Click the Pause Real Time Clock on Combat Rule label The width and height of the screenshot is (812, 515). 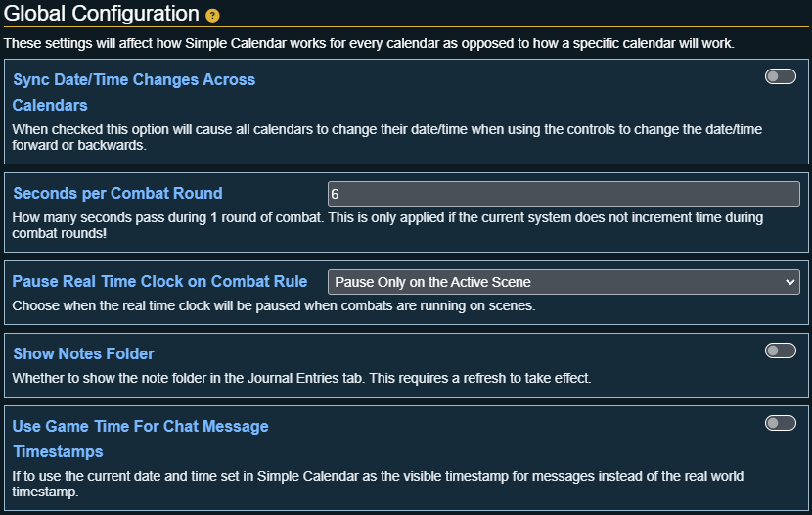pyautogui.click(x=159, y=281)
